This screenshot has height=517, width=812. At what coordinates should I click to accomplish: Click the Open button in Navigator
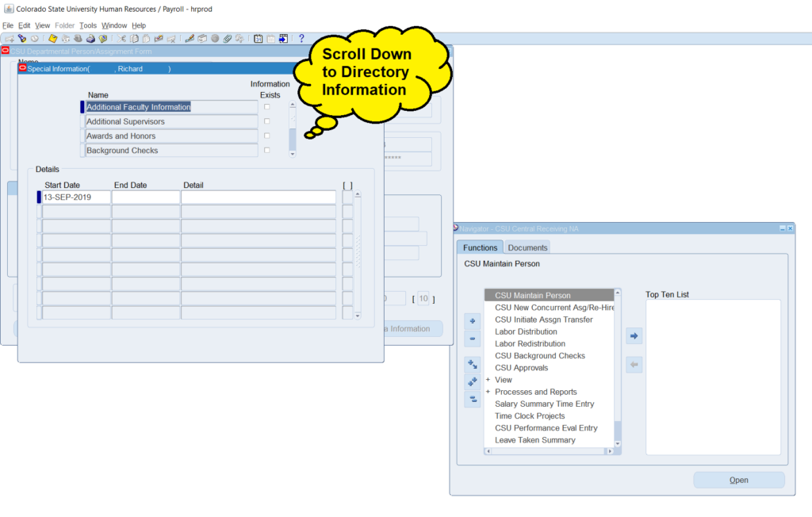[738, 480]
